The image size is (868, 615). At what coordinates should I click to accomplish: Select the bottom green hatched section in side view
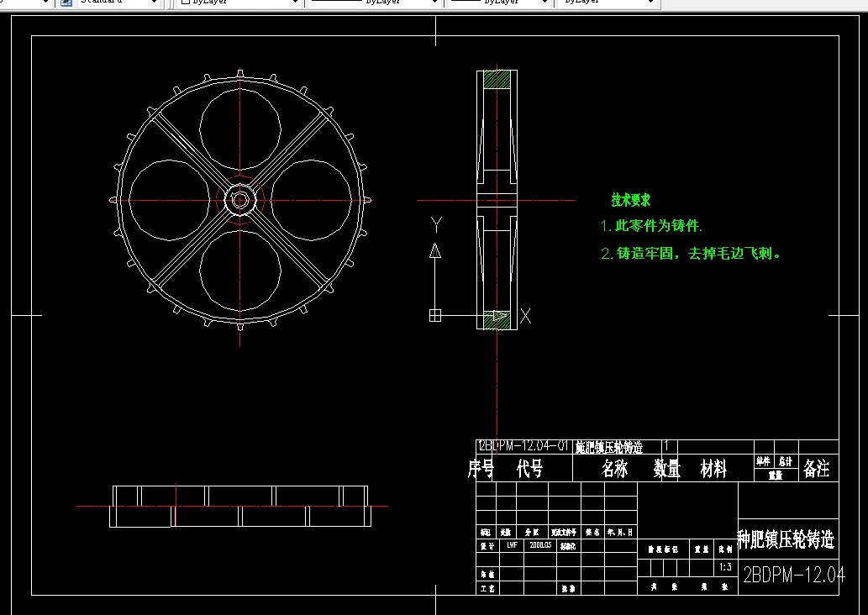pyautogui.click(x=497, y=320)
